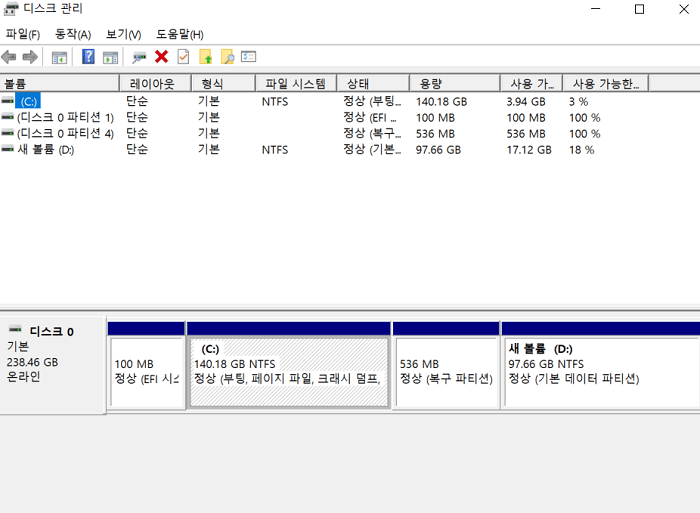
Task: Minimize the Disk Management window
Action: tap(596, 9)
